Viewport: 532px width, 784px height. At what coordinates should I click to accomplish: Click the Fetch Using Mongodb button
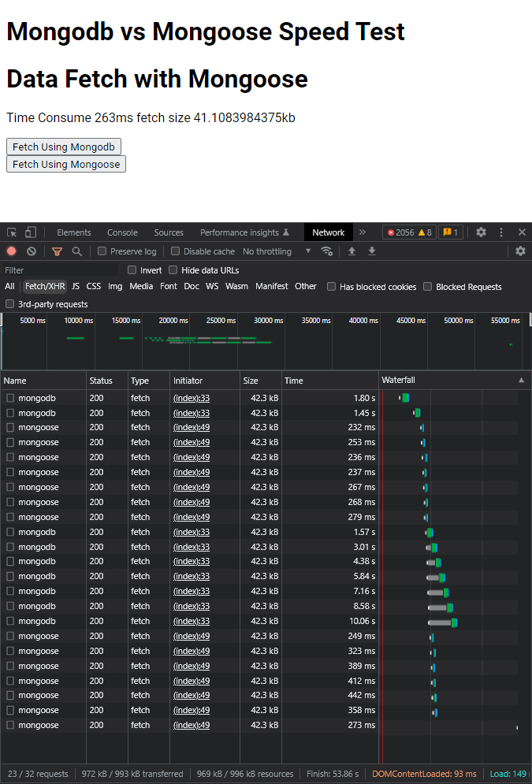pyautogui.click(x=64, y=147)
